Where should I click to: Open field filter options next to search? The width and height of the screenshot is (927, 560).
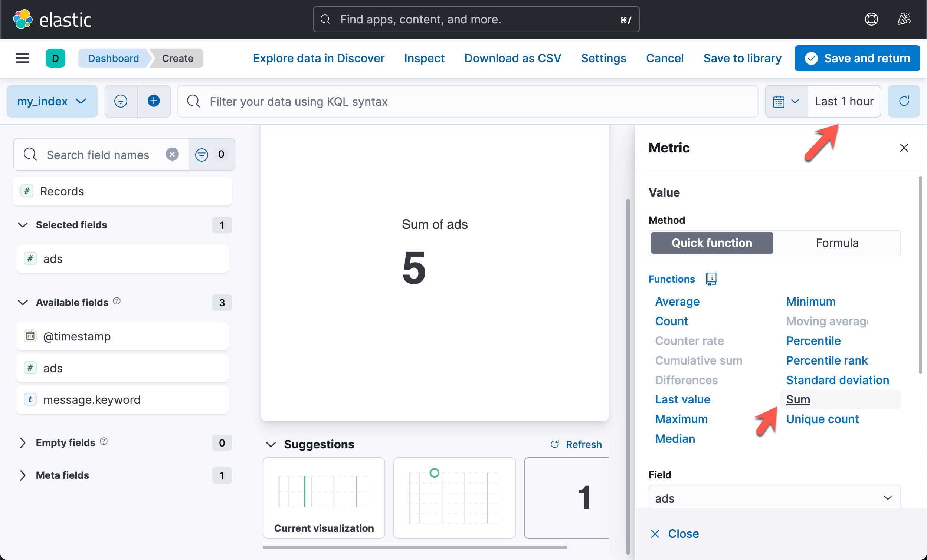point(201,154)
